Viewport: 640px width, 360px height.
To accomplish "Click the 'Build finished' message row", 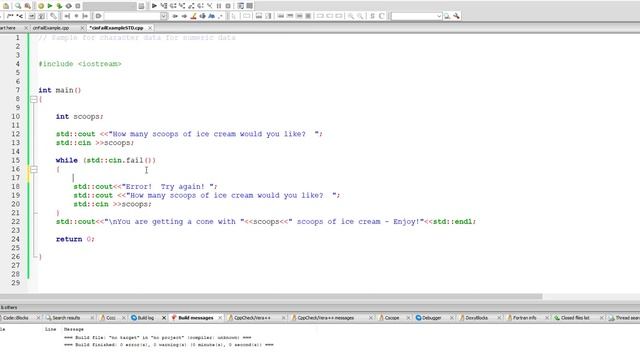I will click(169, 345).
